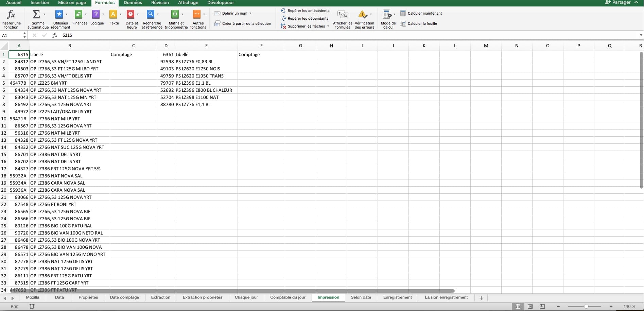644x311 pixels.
Task: Switch to the Comptable du jour sheet
Action: click(x=288, y=297)
